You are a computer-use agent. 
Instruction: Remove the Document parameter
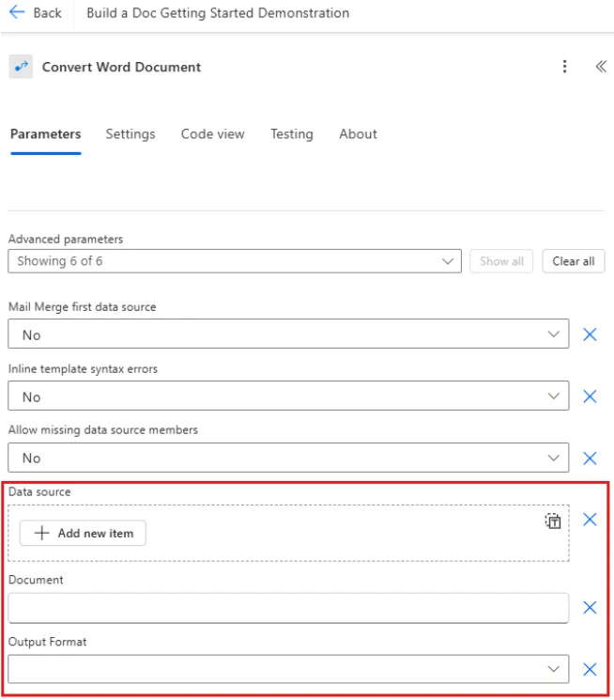pos(590,607)
